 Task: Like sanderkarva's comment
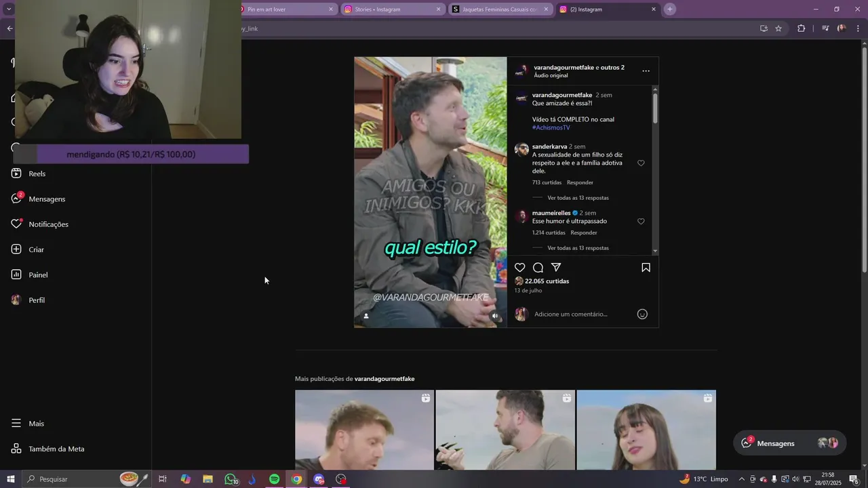641,163
